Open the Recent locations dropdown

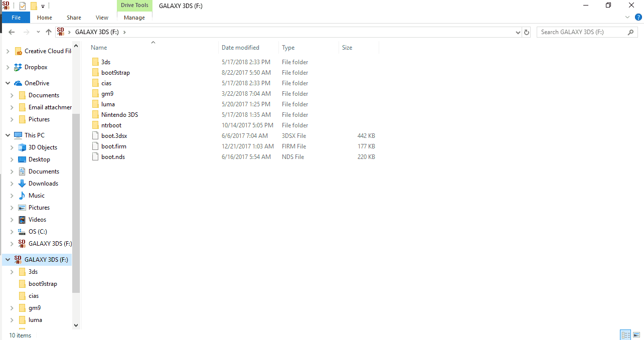(38, 32)
